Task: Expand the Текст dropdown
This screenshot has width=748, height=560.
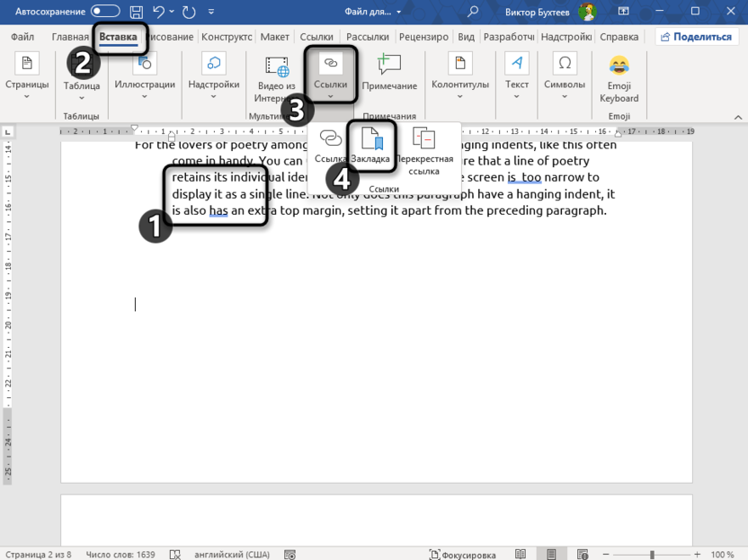Action: click(516, 78)
